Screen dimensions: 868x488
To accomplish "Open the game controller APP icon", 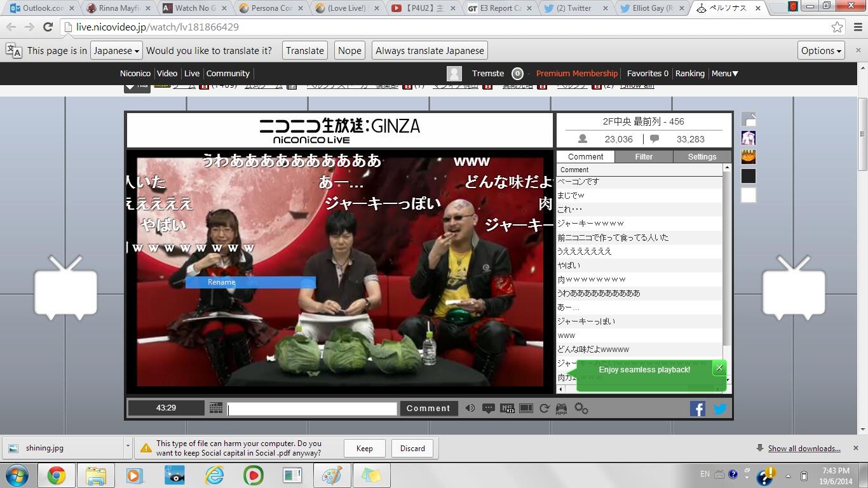I will point(562,409).
